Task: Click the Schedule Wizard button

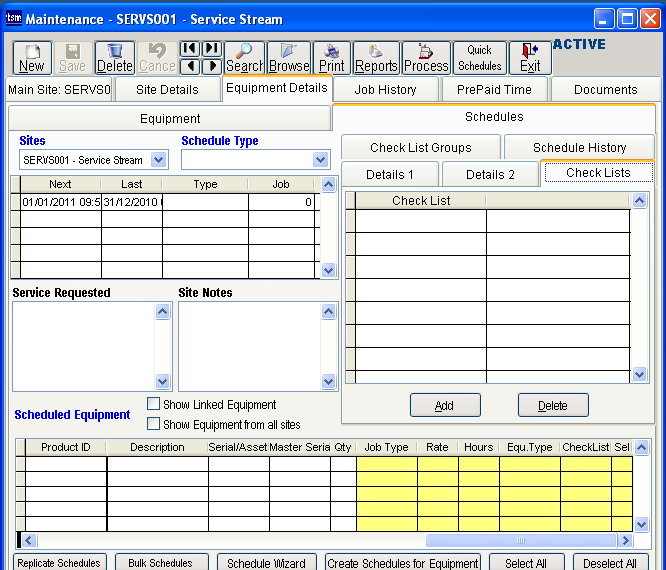Action: 266,563
